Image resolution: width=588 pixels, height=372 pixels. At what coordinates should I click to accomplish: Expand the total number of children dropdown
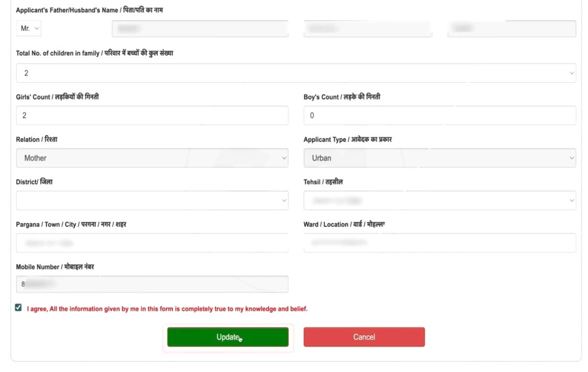(295, 73)
